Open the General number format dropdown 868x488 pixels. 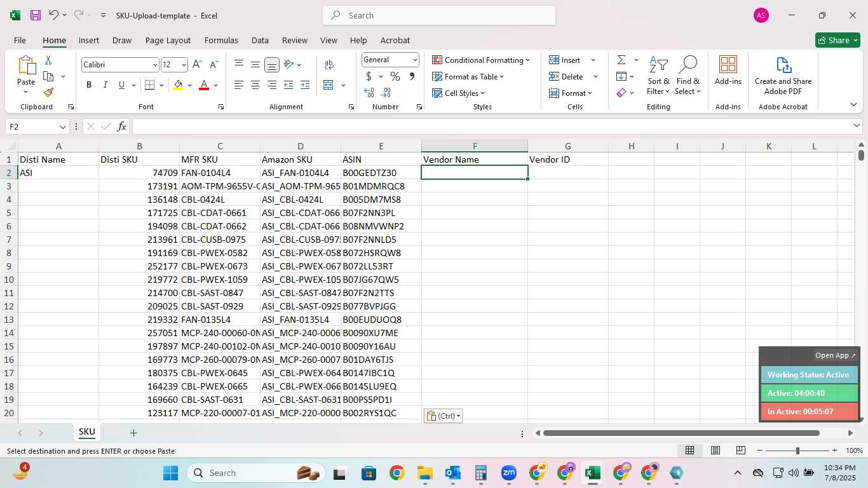point(415,60)
